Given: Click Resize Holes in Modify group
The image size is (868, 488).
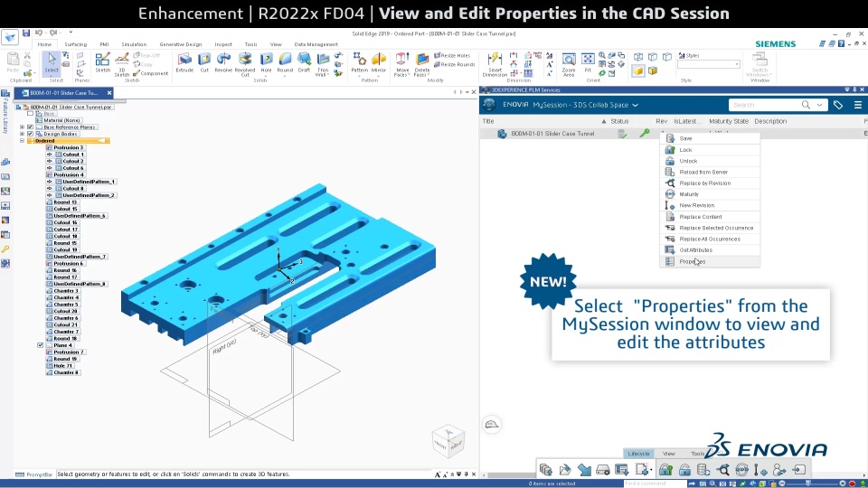Looking at the screenshot, I should point(452,55).
